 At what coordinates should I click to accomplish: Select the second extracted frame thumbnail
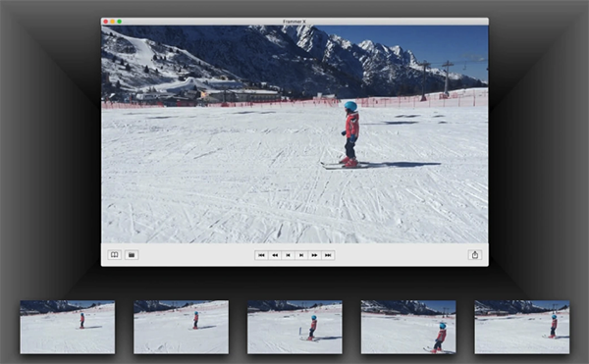point(181,327)
